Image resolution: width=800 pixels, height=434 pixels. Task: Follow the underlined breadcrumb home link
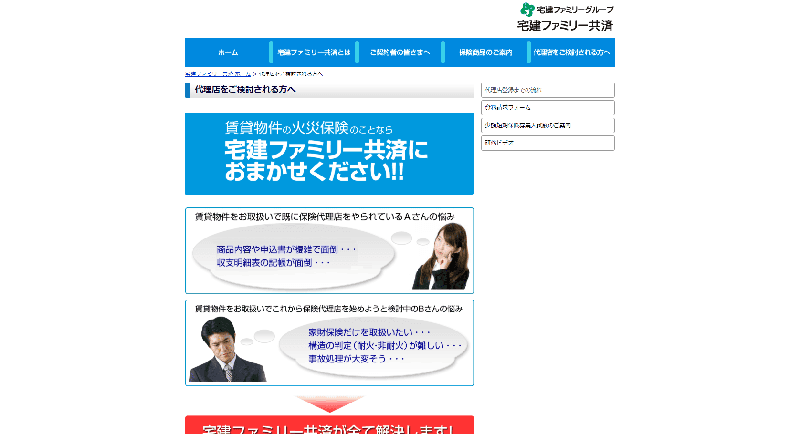(218, 74)
